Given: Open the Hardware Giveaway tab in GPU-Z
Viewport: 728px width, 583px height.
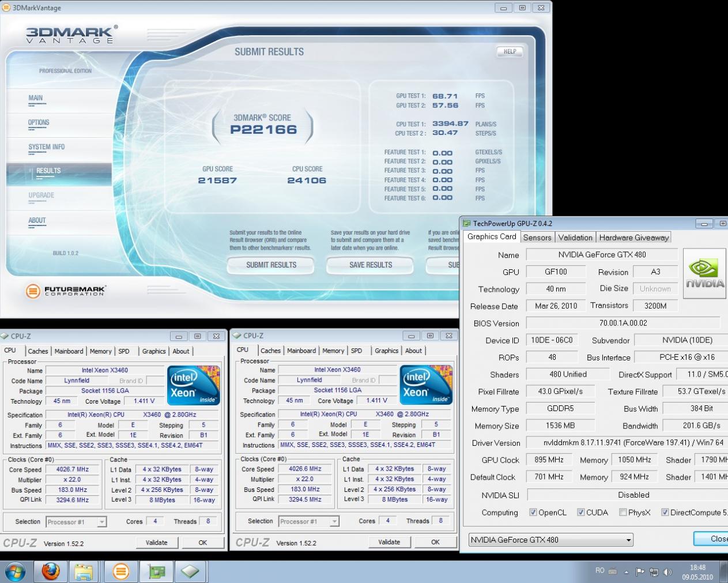Looking at the screenshot, I should (634, 238).
